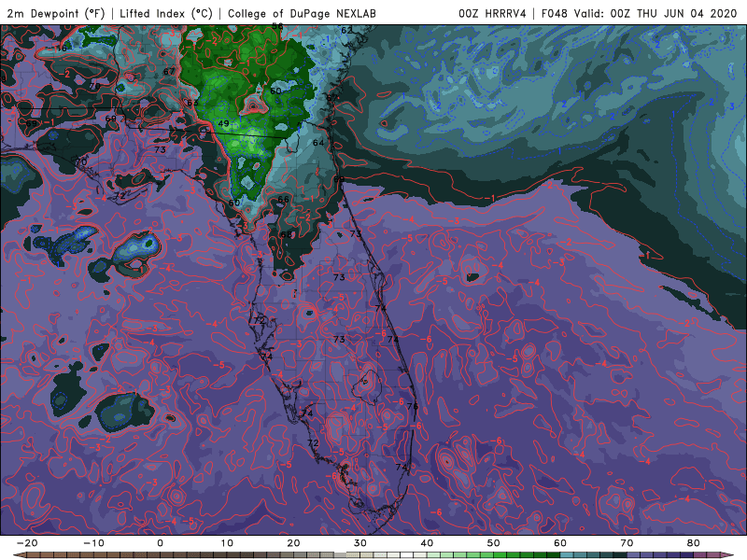The image size is (747, 560).
Task: Click the white swatch left of '40'
Action: click(407, 555)
